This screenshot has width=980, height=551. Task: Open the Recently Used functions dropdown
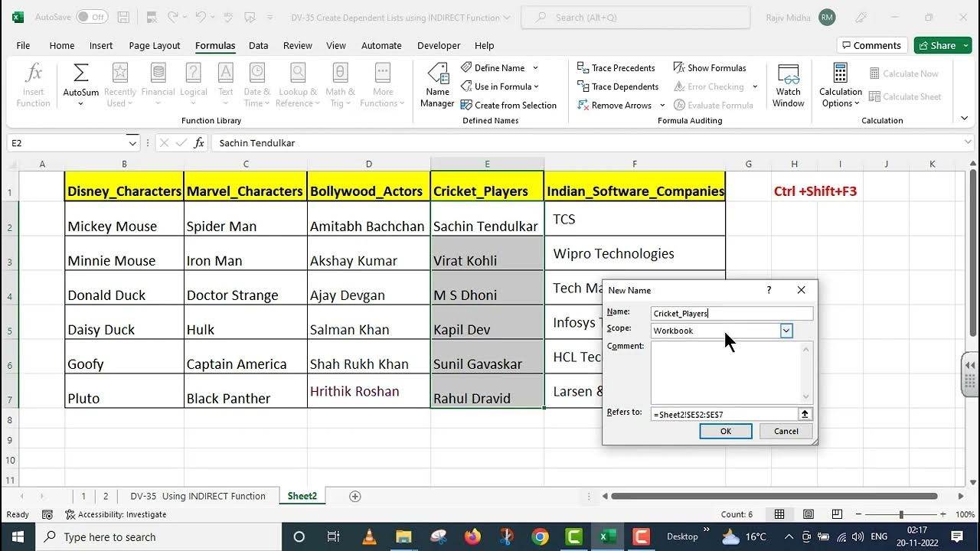click(x=120, y=85)
